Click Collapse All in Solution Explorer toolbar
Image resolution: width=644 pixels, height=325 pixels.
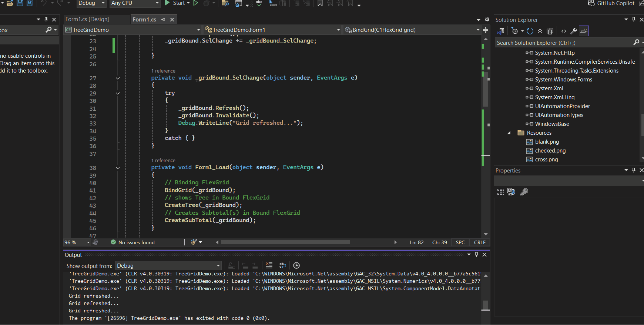coord(540,31)
